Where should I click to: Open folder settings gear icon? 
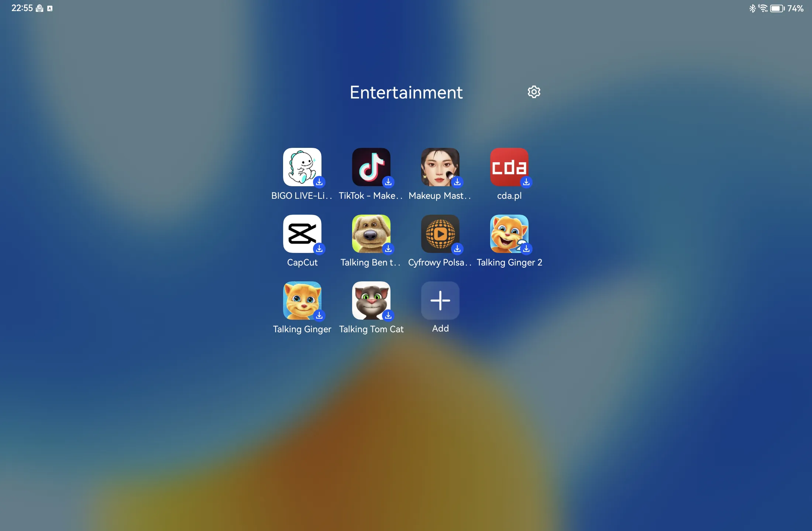[534, 92]
